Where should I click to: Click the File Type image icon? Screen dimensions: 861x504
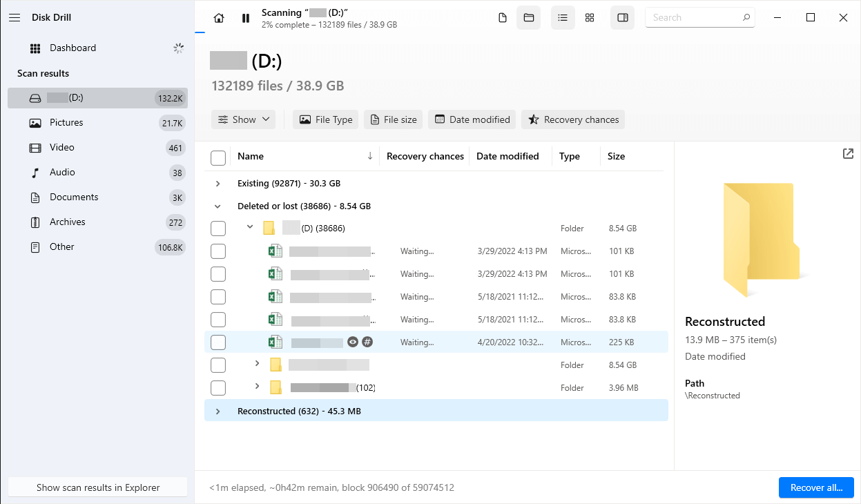(304, 119)
